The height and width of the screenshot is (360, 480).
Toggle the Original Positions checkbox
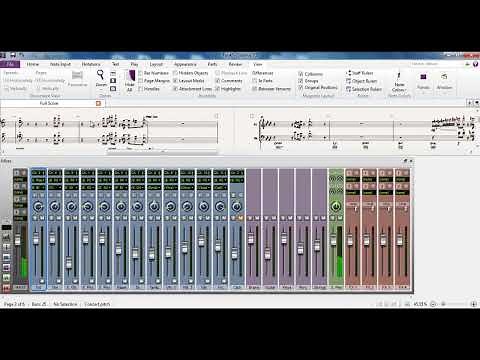point(301,87)
